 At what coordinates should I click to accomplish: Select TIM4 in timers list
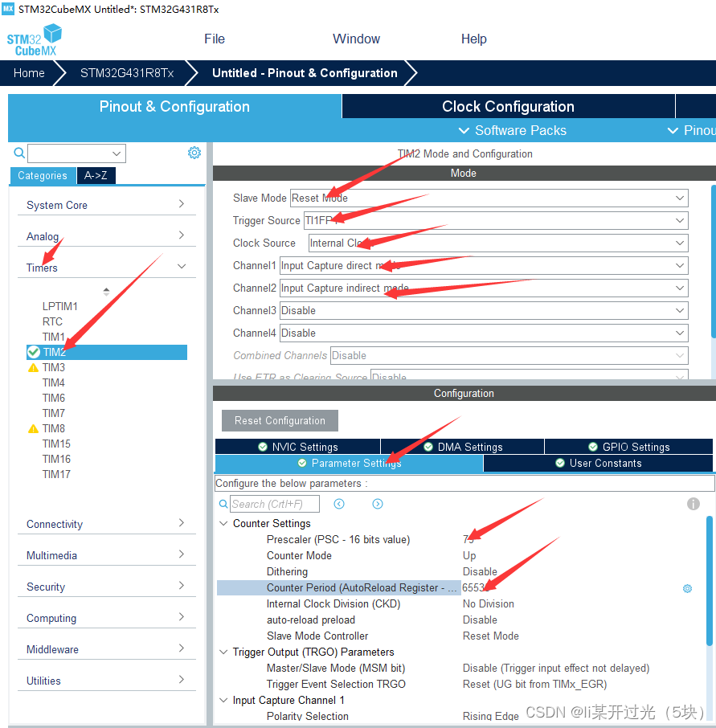pos(53,383)
